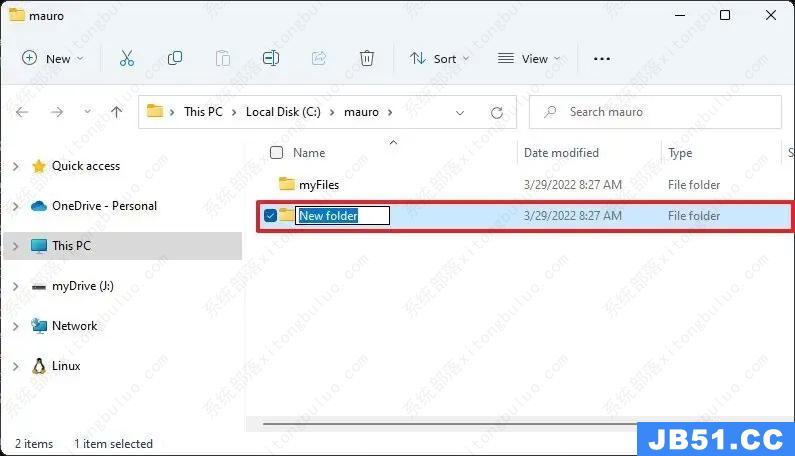
Task: Refresh the current folder view
Action: 496,112
